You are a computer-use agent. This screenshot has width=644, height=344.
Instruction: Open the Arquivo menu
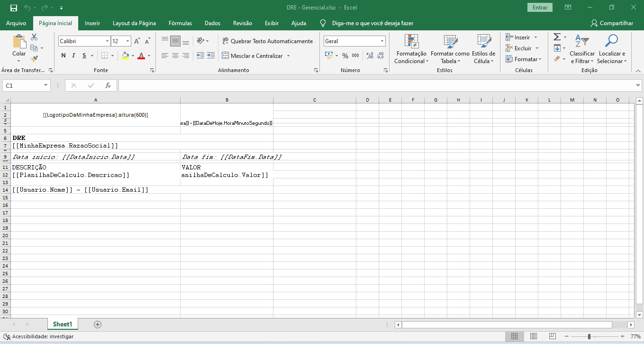point(16,23)
